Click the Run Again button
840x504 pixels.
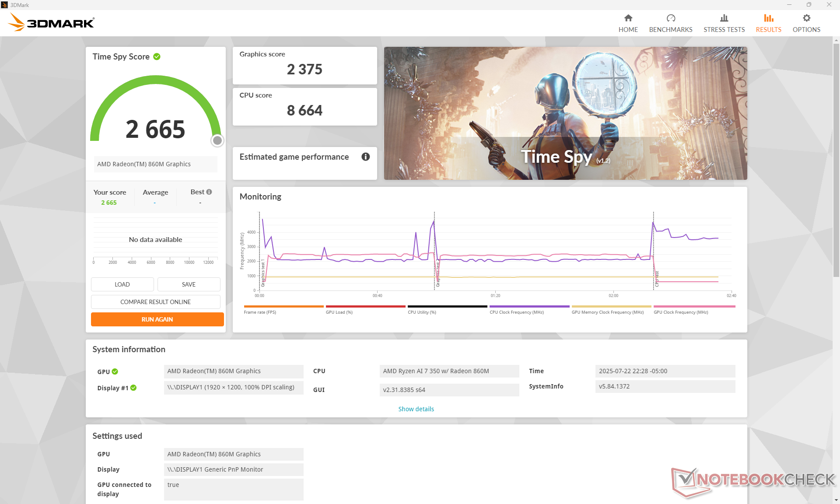157,319
